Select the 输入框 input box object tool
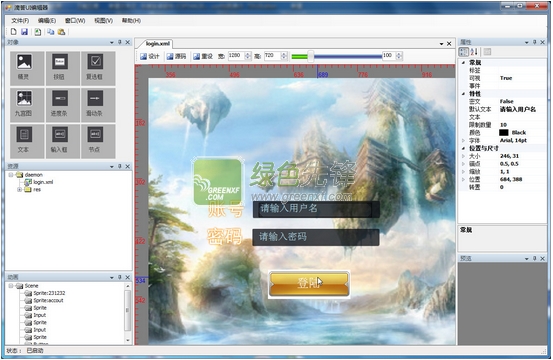The height and width of the screenshot is (360, 553). pos(62,141)
